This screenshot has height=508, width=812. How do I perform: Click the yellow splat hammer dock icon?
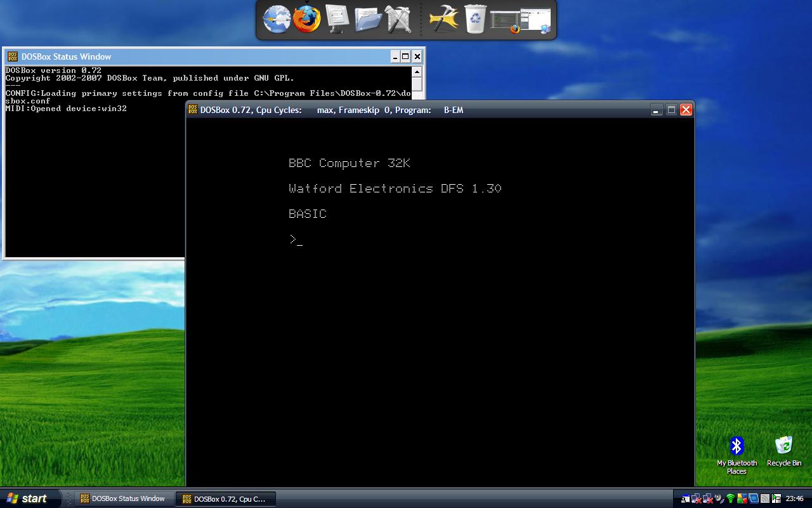pos(443,19)
